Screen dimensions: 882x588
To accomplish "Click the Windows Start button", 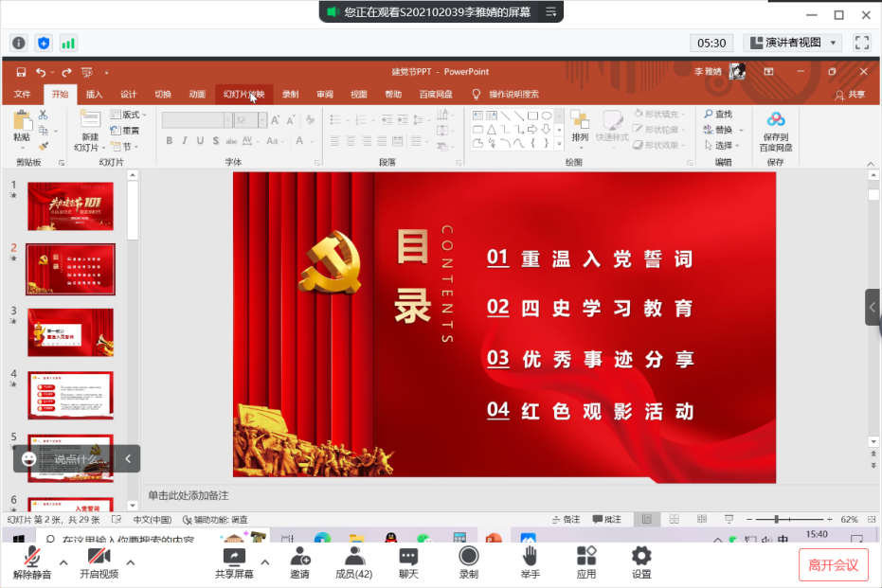I will click(x=18, y=539).
